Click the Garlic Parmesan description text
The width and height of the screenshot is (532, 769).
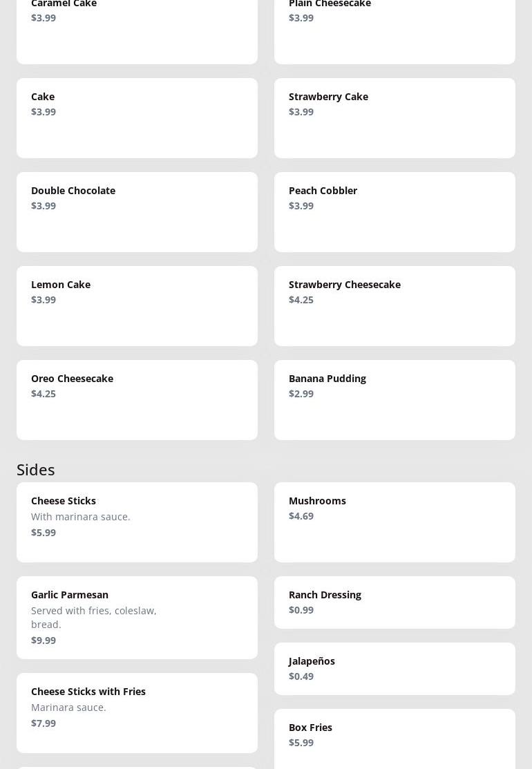[x=94, y=617]
